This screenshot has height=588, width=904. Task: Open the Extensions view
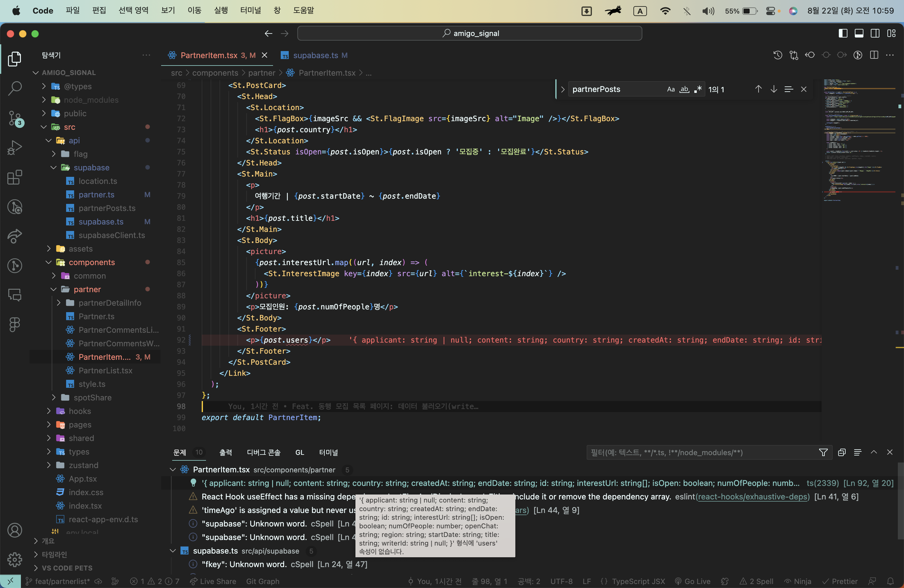tap(15, 177)
